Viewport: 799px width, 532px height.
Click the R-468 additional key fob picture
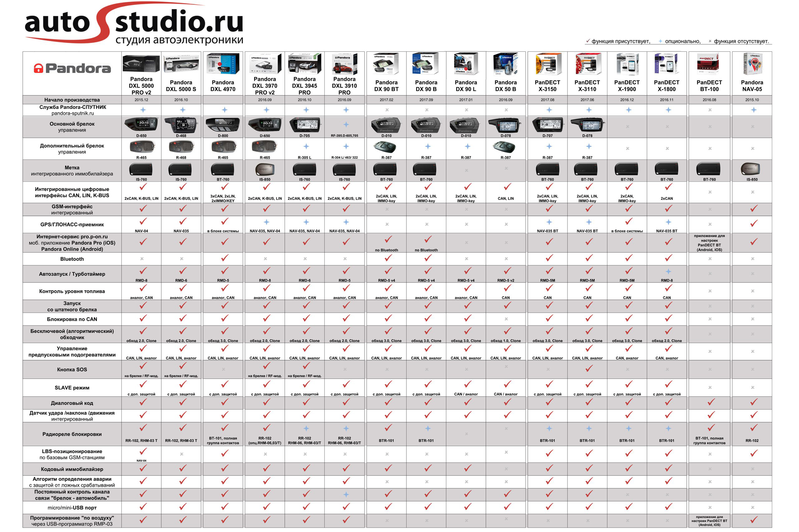pyautogui.click(x=181, y=147)
